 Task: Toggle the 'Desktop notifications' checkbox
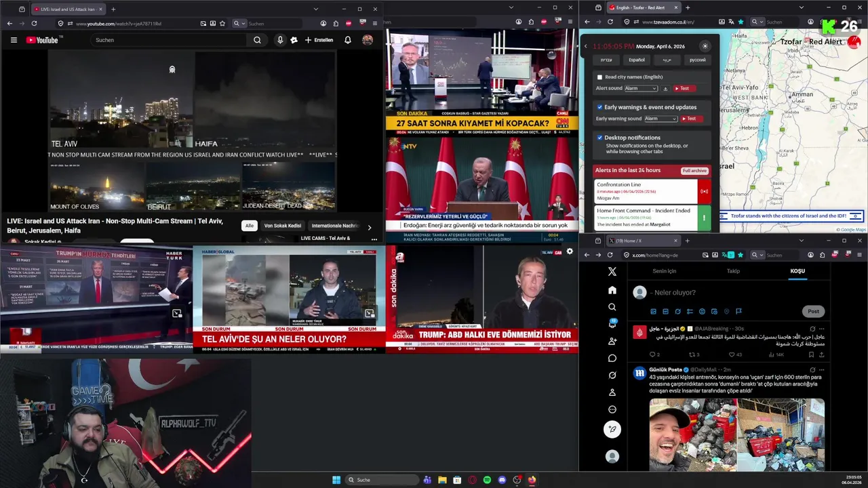point(599,138)
